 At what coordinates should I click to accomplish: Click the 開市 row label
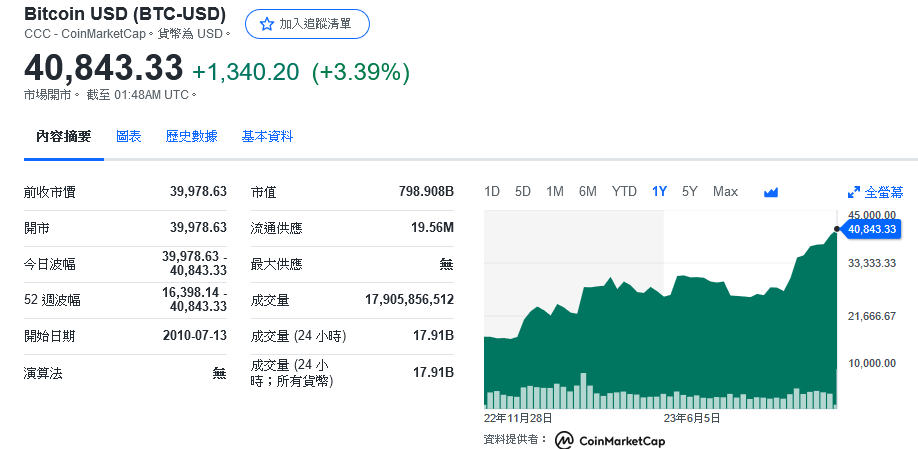(x=37, y=228)
